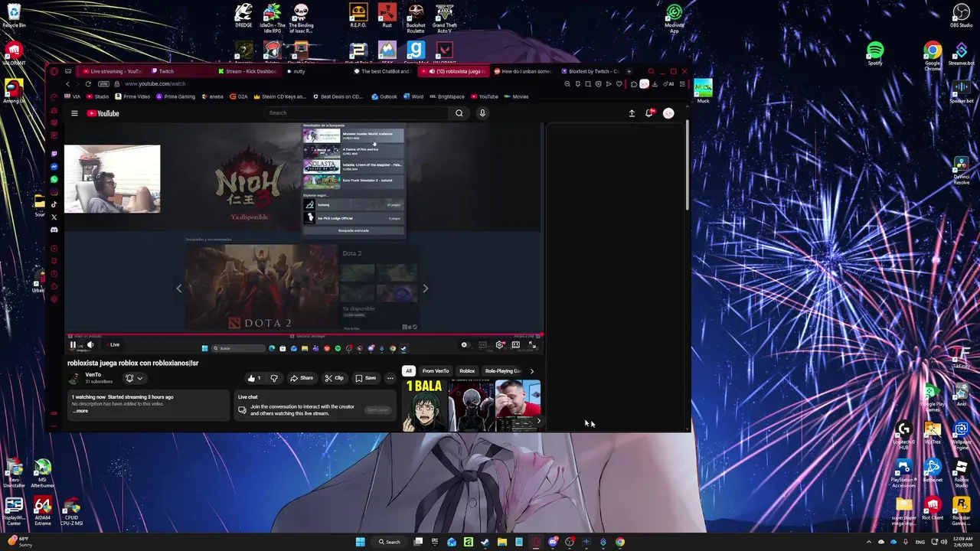Start voice search with the microphone icon
The image size is (980, 551).
(482, 113)
